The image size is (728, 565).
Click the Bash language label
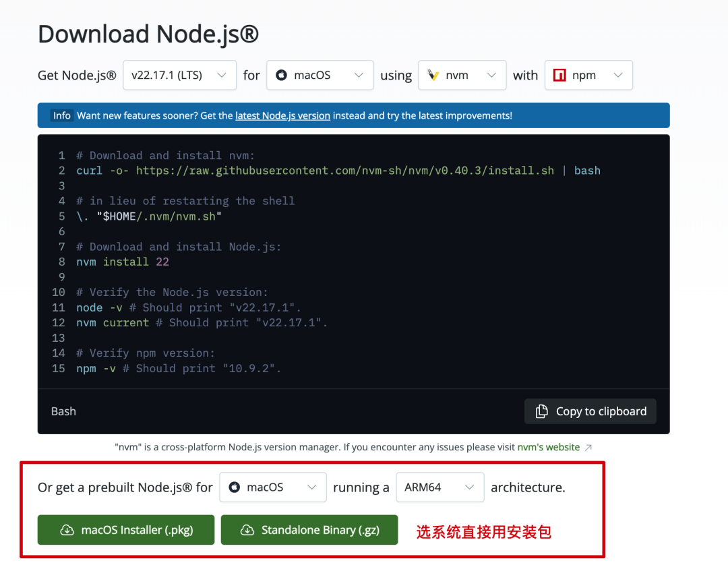tap(63, 411)
